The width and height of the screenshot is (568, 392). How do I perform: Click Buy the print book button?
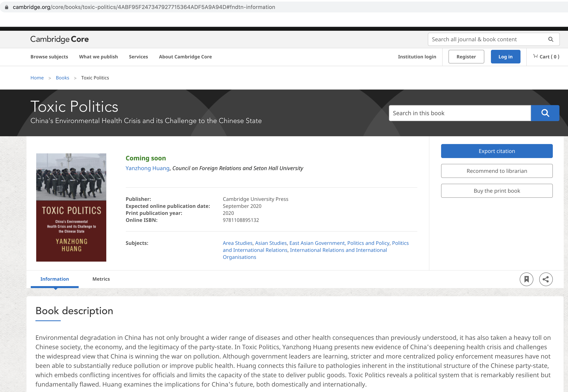(497, 191)
